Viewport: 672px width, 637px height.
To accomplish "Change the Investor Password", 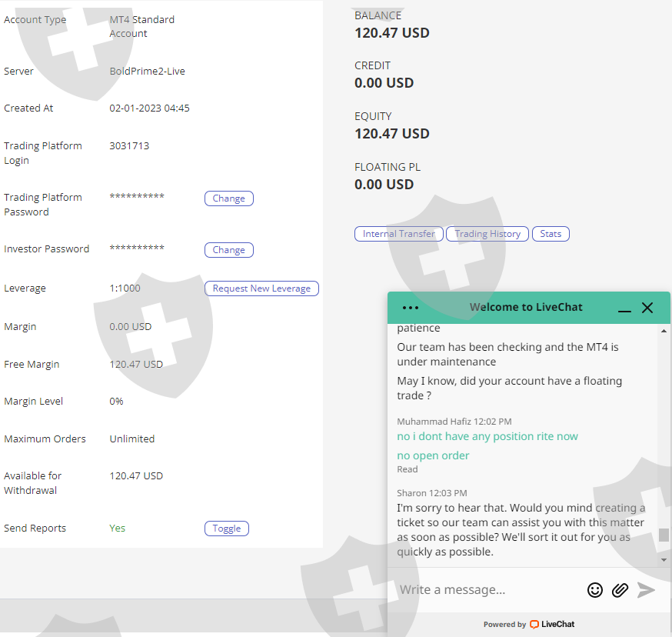I will [x=228, y=250].
